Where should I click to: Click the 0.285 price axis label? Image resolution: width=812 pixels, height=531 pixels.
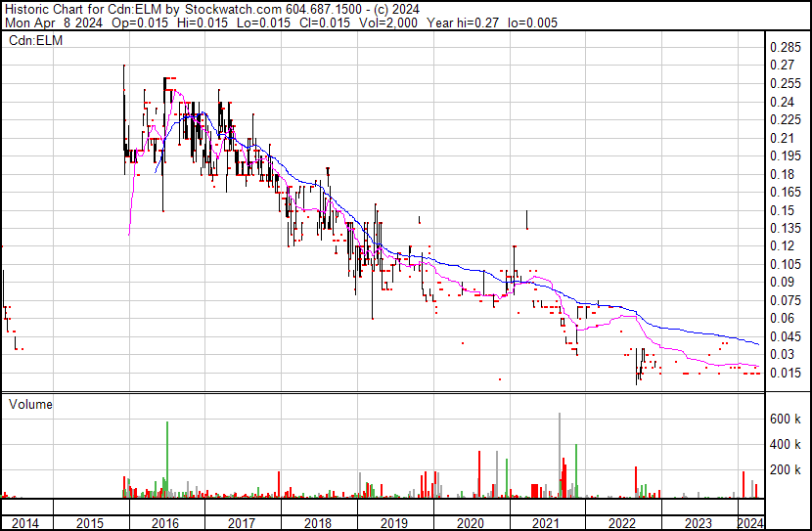pyautogui.click(x=785, y=48)
